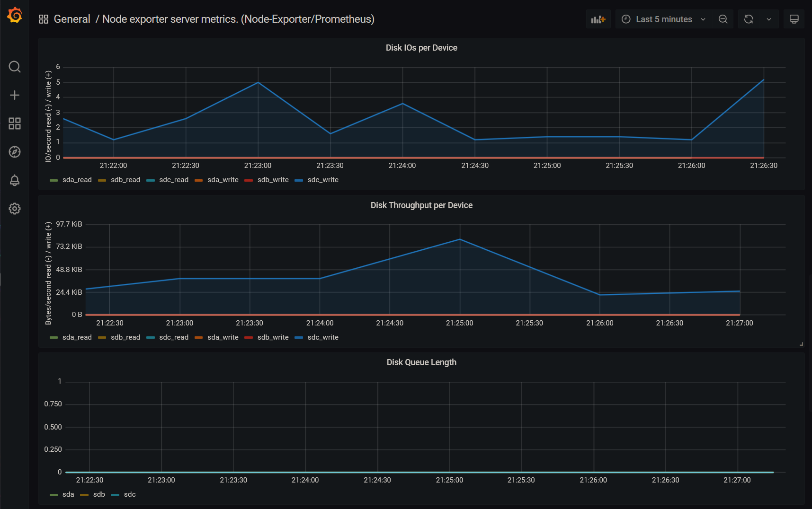Click the dashboard grid icon beside General
This screenshot has width=812, height=509.
[x=44, y=19]
